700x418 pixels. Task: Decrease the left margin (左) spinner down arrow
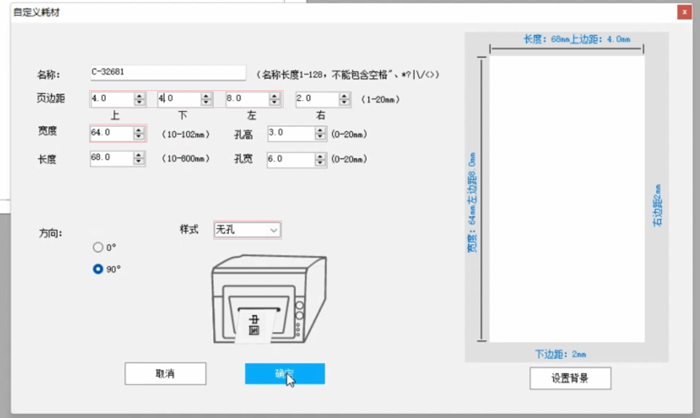click(x=275, y=102)
